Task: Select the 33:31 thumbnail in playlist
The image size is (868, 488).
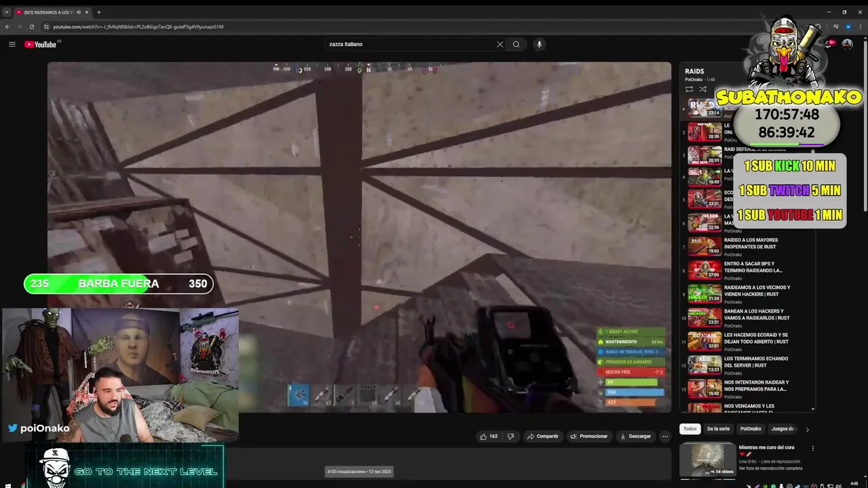Action: point(705,199)
